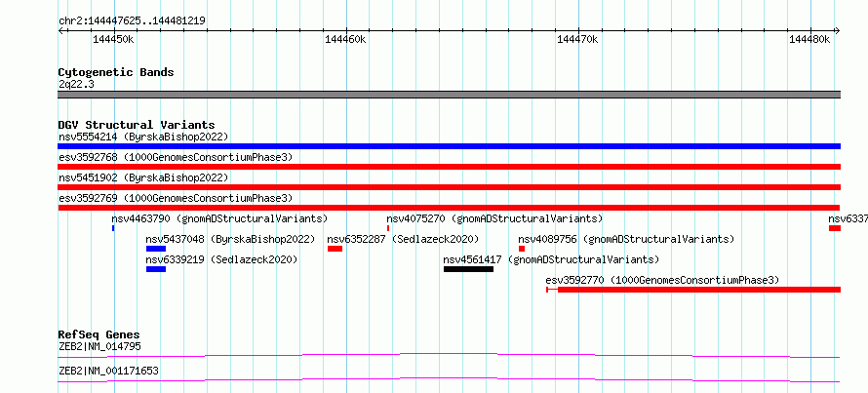
Task: Click the ruler's left arrow end
Action: click(60, 30)
